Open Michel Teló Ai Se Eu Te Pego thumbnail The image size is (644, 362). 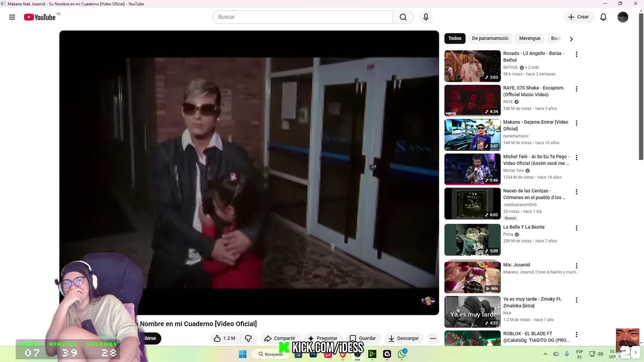472,169
